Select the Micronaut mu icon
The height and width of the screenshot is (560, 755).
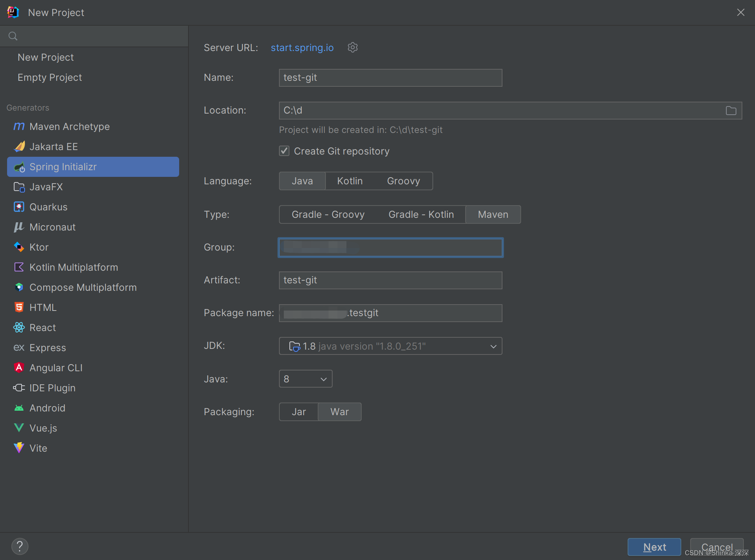[19, 227]
